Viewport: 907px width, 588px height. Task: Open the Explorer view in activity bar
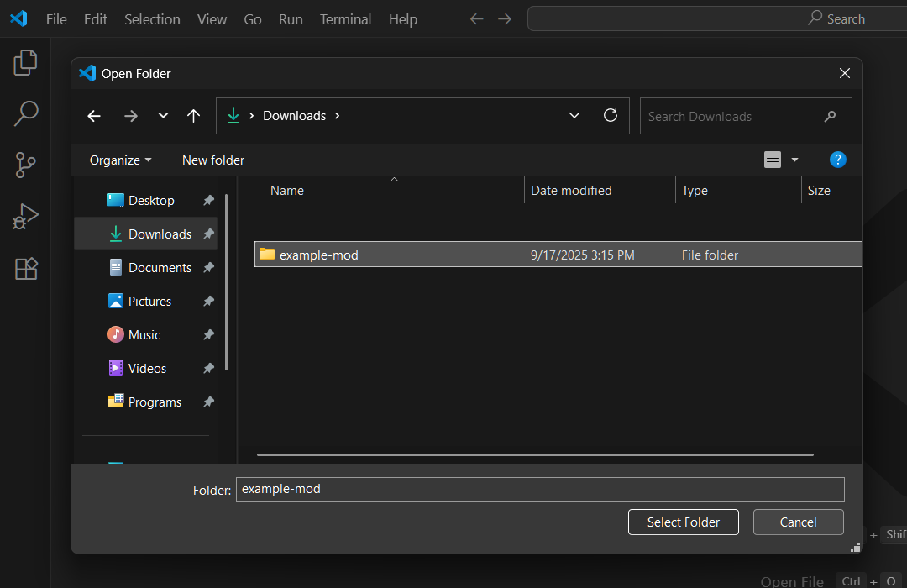[x=26, y=62]
